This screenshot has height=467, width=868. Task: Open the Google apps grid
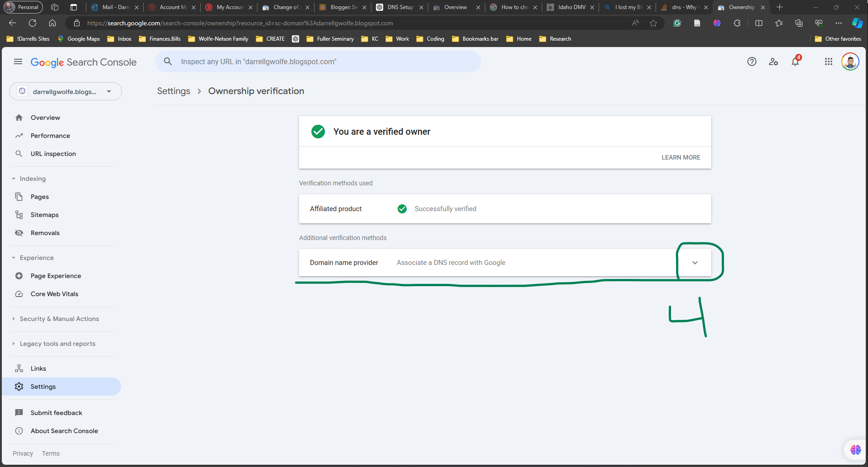point(828,62)
